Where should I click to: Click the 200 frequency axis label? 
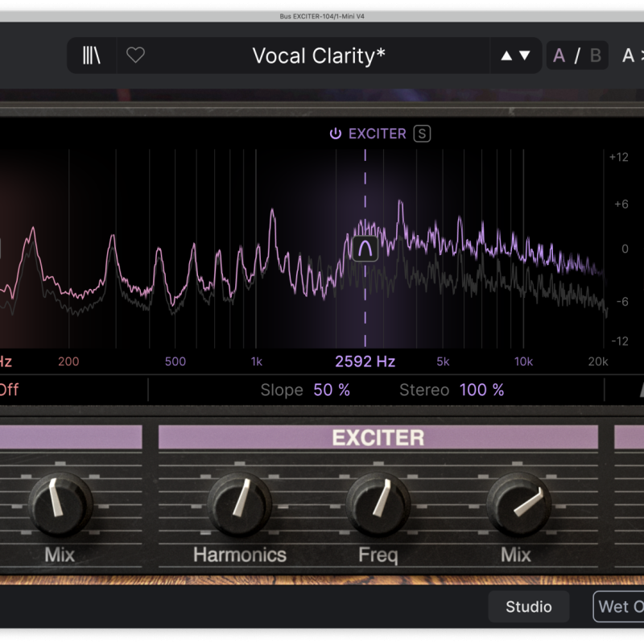coord(68,361)
